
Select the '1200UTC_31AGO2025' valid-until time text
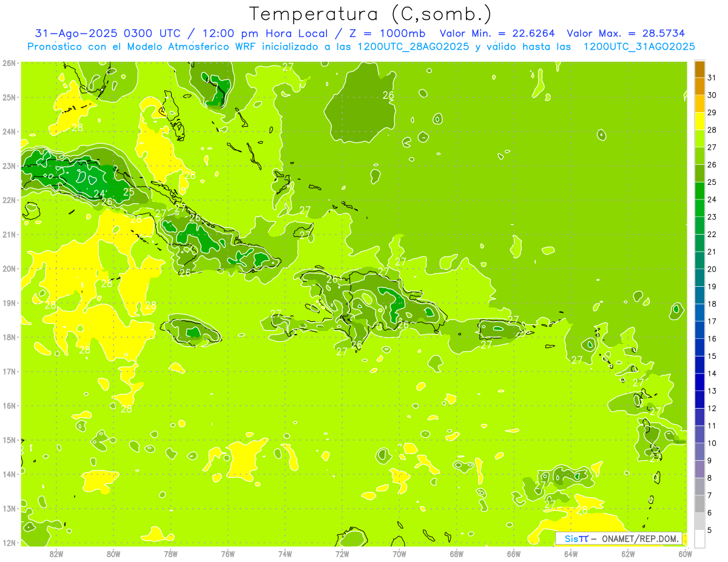(639, 47)
